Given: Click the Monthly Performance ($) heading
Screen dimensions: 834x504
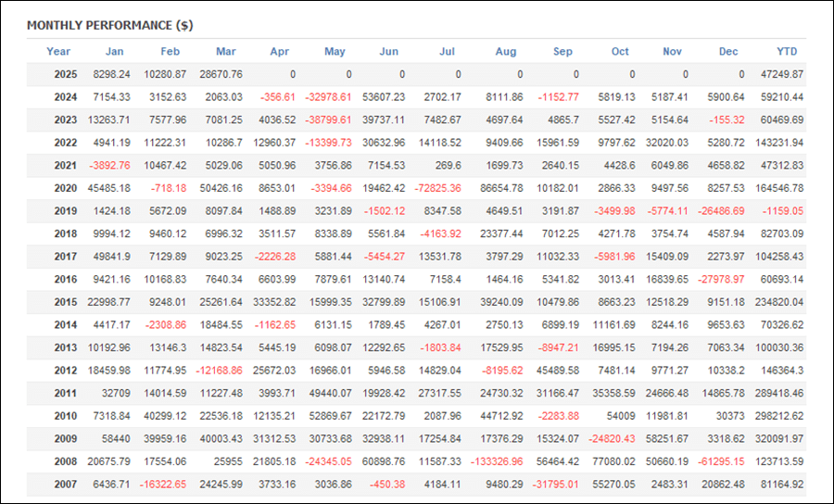Looking at the screenshot, I should click(x=110, y=26).
